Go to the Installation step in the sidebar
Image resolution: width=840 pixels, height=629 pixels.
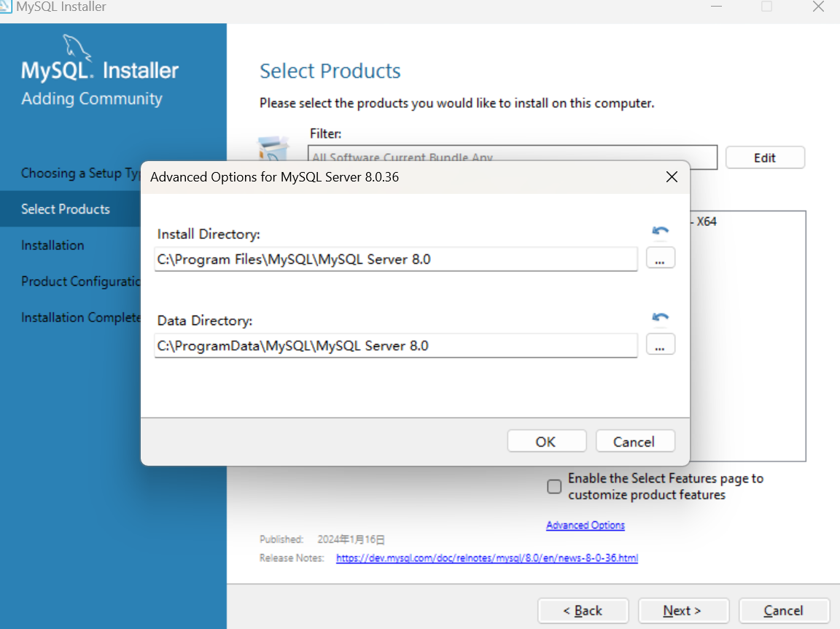52,246
